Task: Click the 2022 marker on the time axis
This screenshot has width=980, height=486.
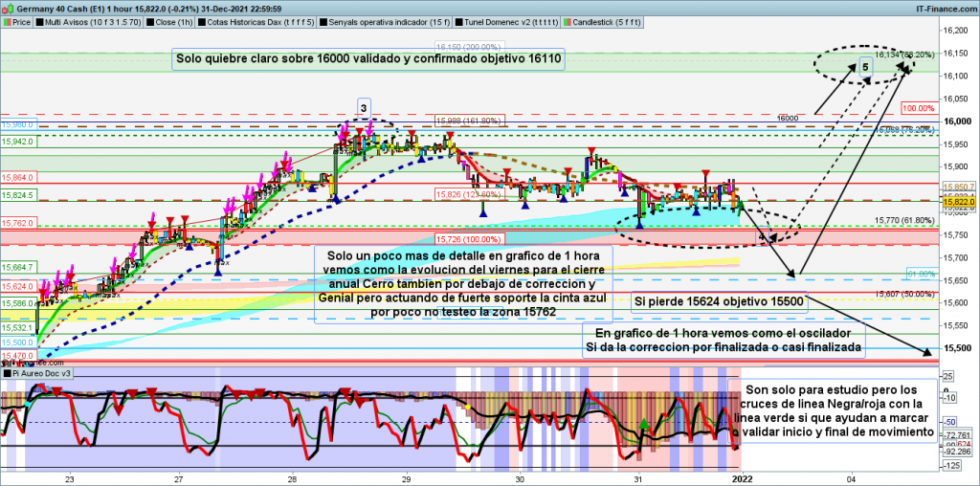Action: (x=742, y=476)
